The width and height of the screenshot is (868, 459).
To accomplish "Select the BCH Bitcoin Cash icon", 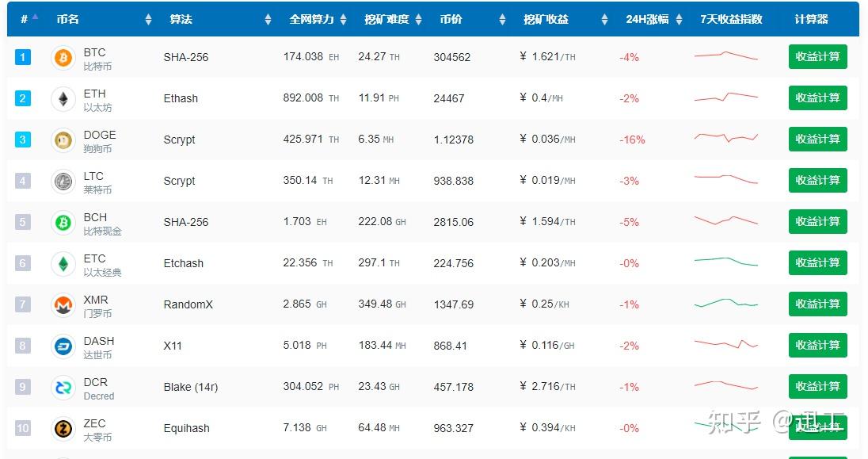I will click(63, 222).
